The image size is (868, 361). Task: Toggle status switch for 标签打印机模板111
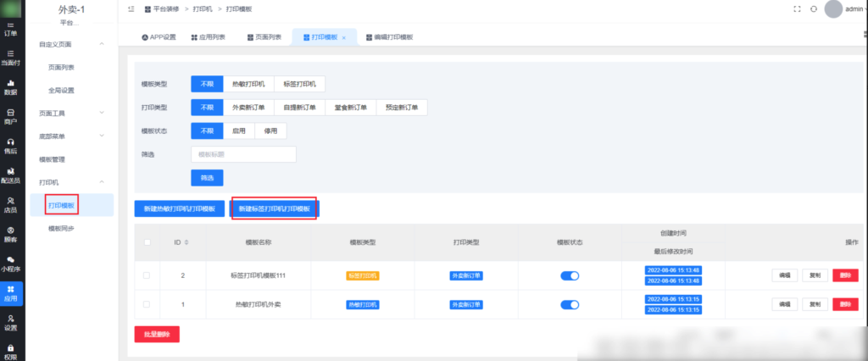point(570,275)
